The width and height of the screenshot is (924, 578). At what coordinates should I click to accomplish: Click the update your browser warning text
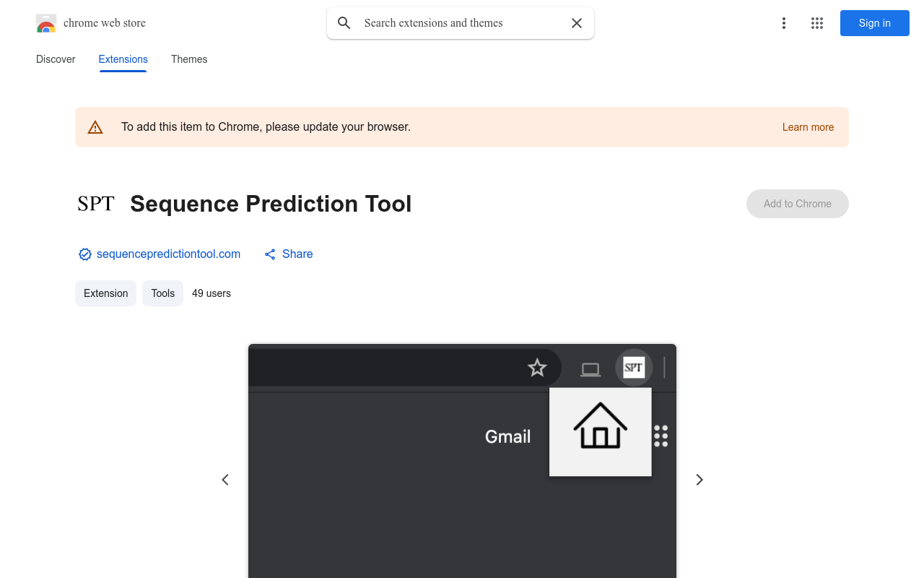[266, 127]
